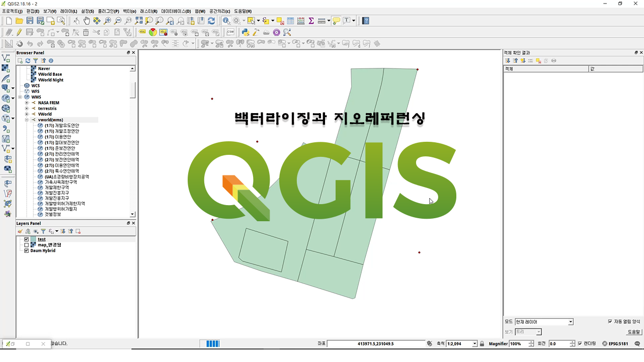
Task: Collapse the vworld(wms) tree node
Action: click(27, 120)
